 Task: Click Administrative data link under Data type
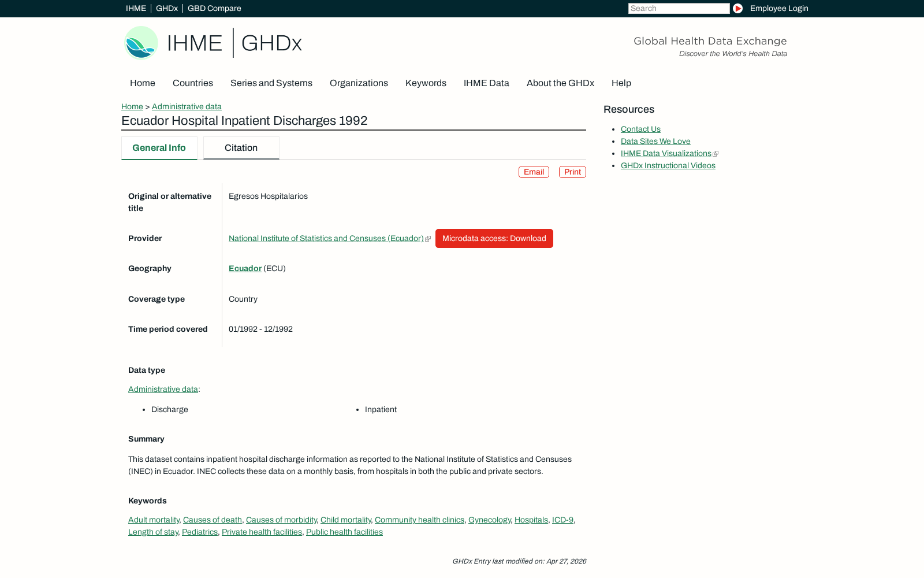coord(163,390)
